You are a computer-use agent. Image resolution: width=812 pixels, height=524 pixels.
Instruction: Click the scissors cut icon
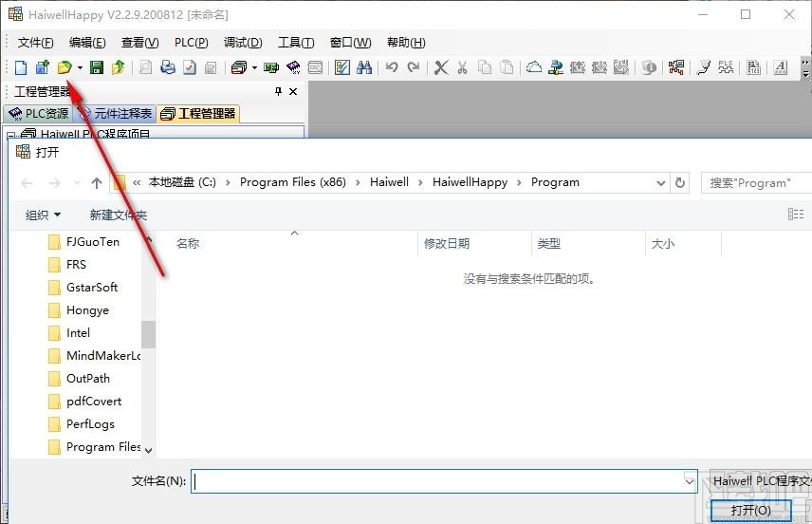(463, 67)
